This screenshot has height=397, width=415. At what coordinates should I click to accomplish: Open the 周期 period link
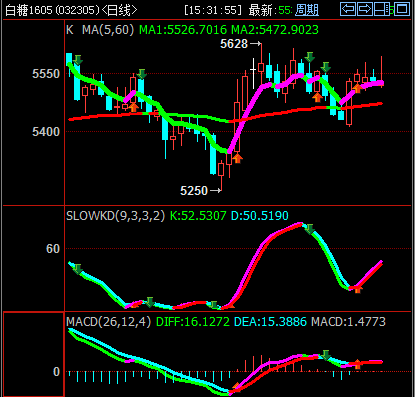tap(307, 10)
